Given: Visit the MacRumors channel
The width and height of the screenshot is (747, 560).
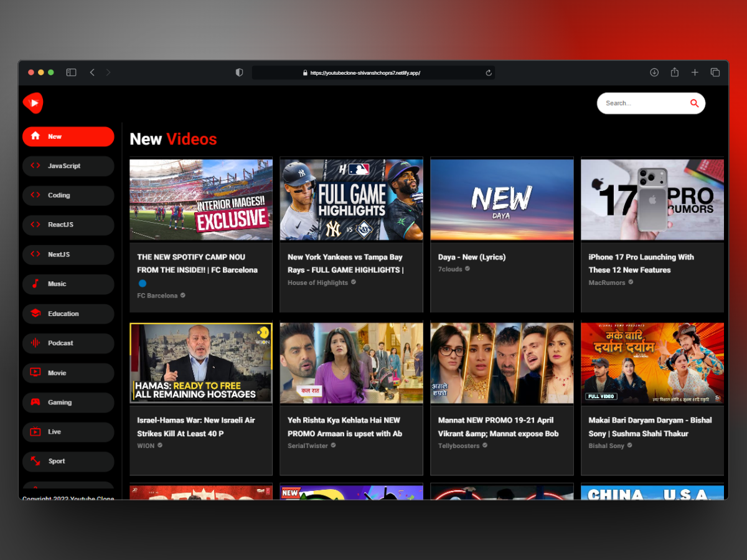Looking at the screenshot, I should [x=607, y=282].
